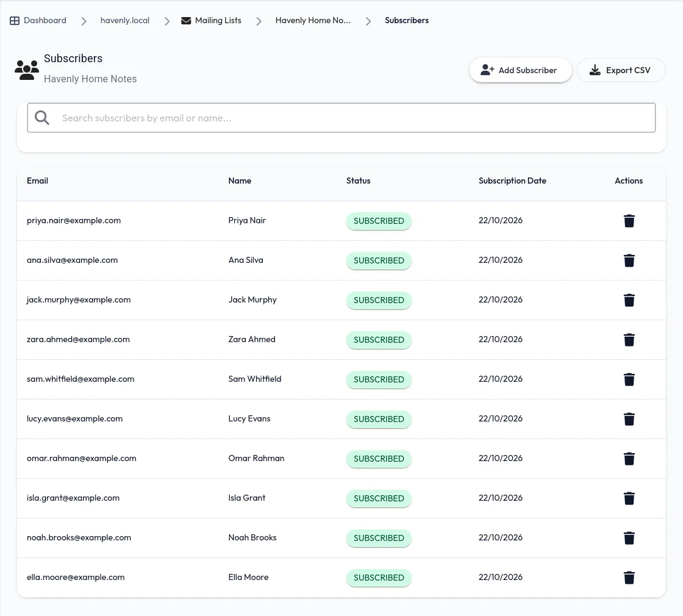
Task: Open the Add Subscriber dialog
Action: [x=520, y=70]
